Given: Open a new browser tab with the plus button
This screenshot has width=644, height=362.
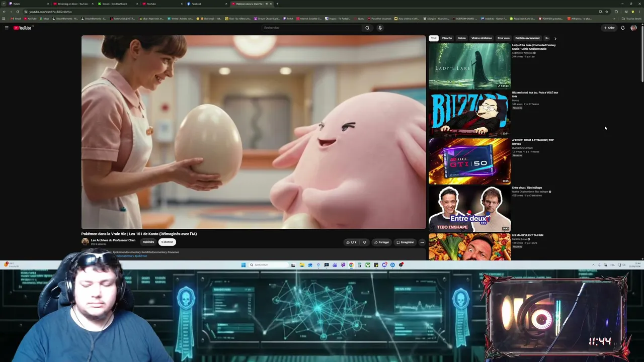Looking at the screenshot, I should coord(277,4).
